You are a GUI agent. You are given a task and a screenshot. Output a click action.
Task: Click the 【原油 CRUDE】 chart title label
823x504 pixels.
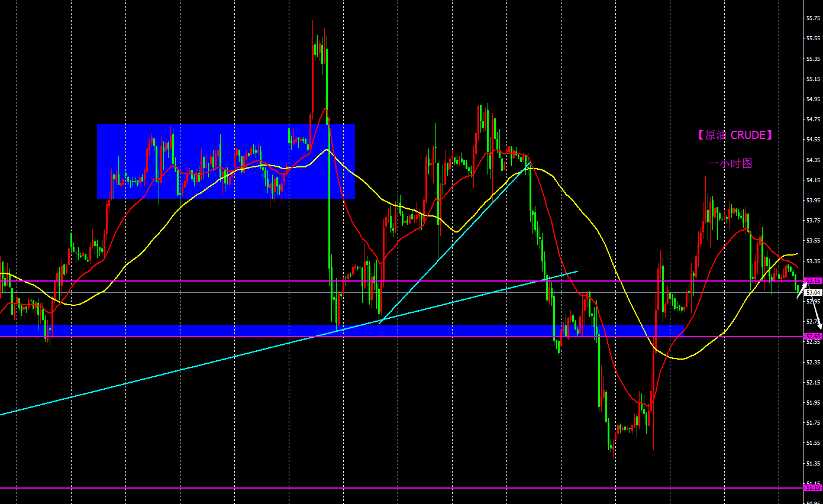[x=735, y=135]
